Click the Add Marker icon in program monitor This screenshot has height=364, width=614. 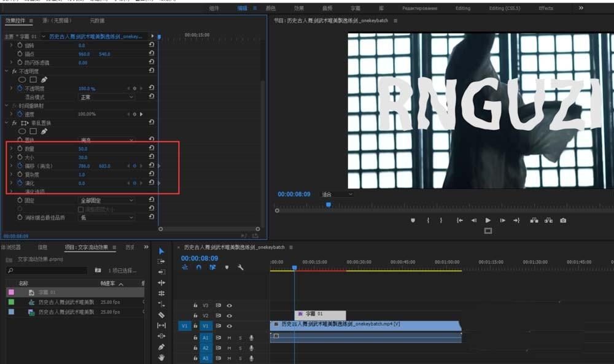point(413,220)
